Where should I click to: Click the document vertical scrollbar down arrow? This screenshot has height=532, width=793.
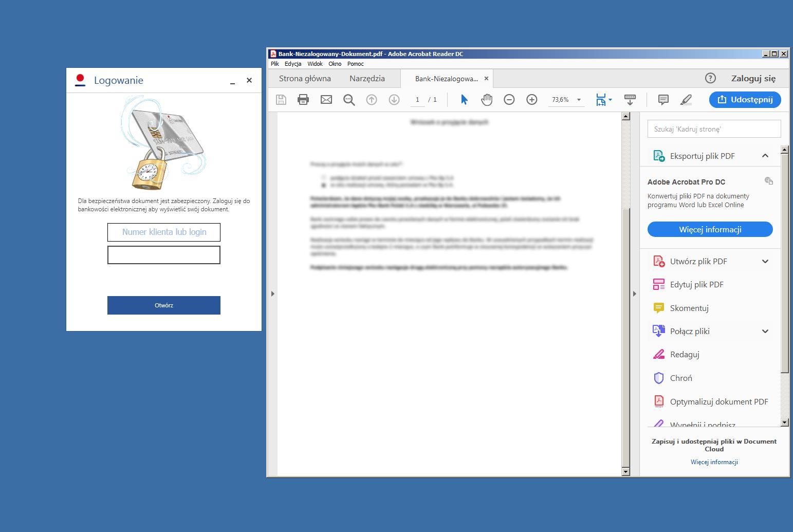pyautogui.click(x=625, y=471)
